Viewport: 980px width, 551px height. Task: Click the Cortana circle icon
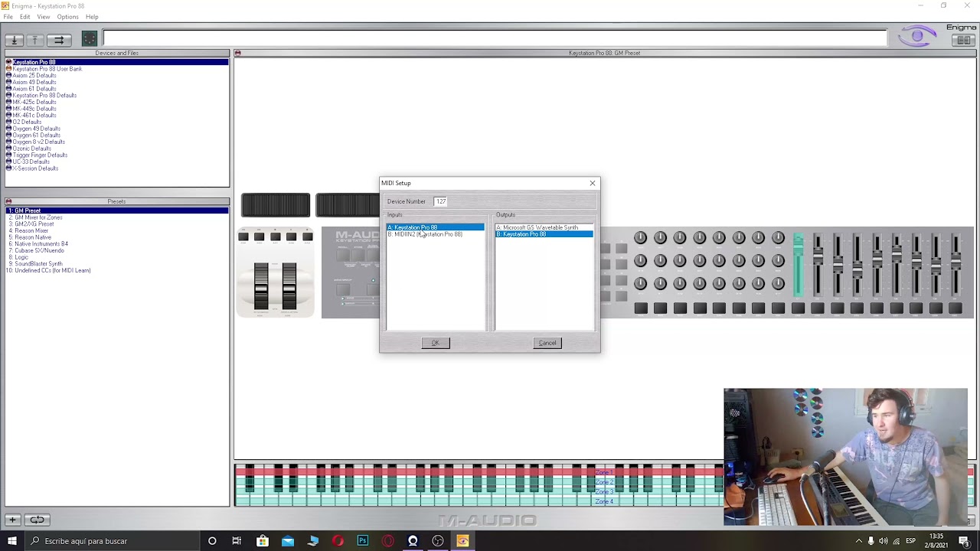(212, 541)
